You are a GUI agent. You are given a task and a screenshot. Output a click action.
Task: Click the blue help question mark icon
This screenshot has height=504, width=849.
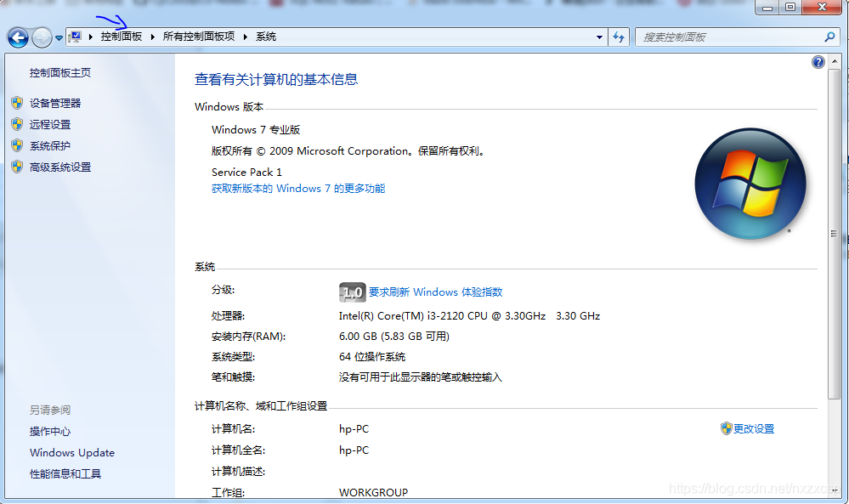click(818, 61)
